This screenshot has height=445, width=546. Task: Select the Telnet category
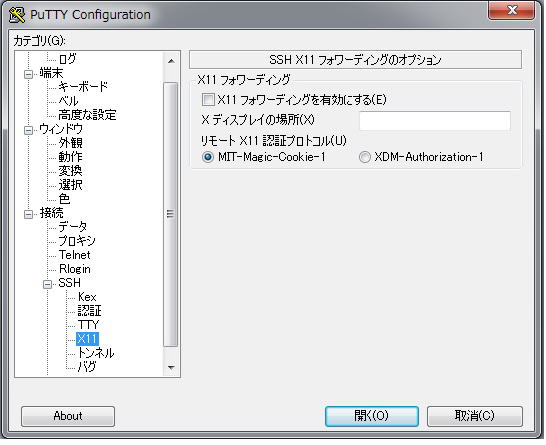(x=75, y=255)
